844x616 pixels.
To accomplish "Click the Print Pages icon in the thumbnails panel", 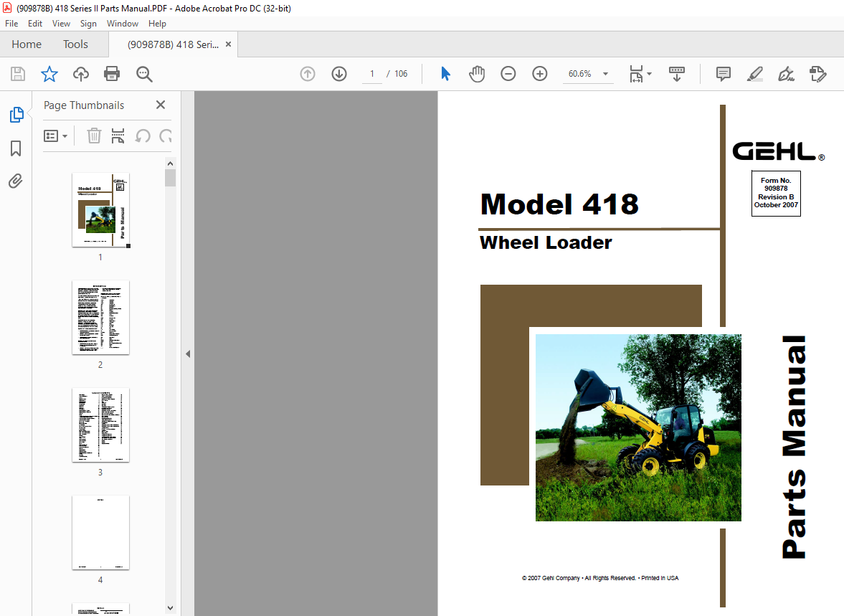I will point(118,136).
